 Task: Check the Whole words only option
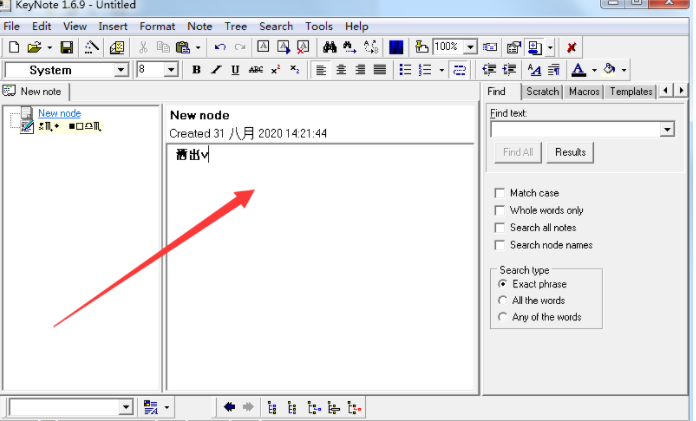pos(500,210)
